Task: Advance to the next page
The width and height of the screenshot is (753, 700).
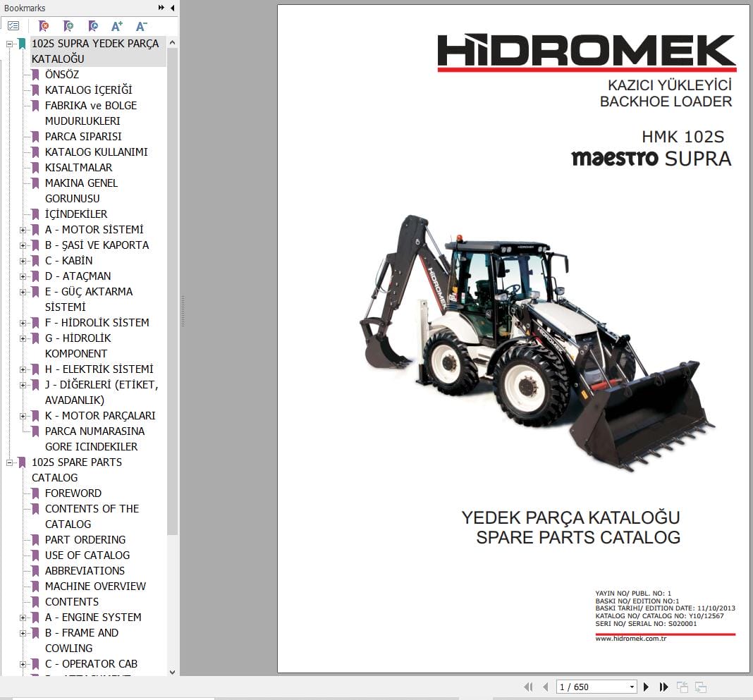Action: click(646, 686)
